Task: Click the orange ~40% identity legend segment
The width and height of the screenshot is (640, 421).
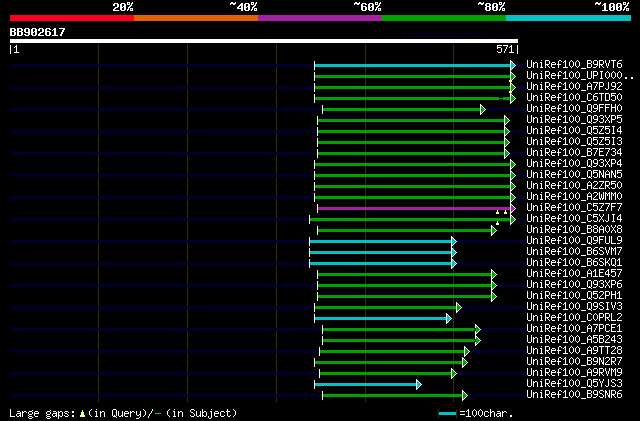Action: (196, 18)
